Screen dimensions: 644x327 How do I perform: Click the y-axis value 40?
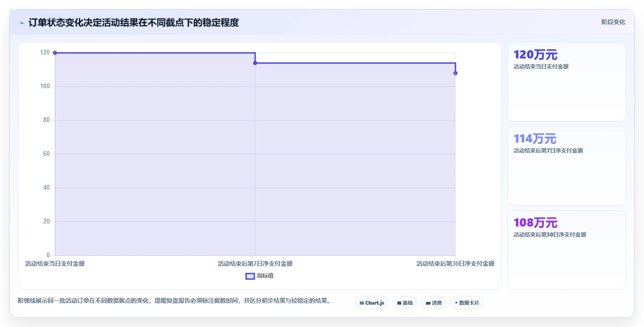click(46, 188)
